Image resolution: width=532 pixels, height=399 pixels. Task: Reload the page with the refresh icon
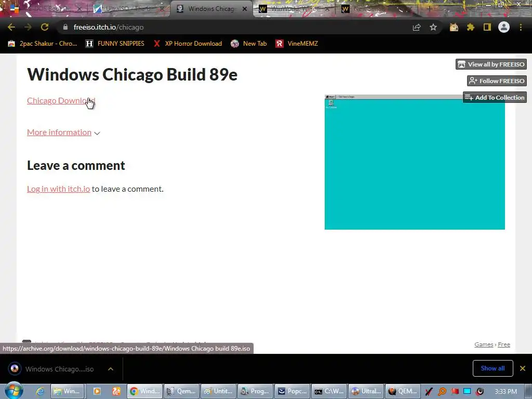[45, 27]
